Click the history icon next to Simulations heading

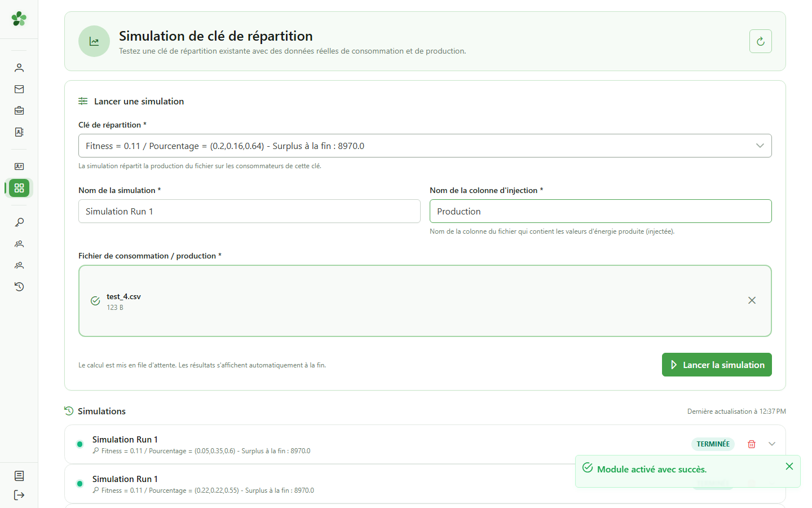(69, 411)
